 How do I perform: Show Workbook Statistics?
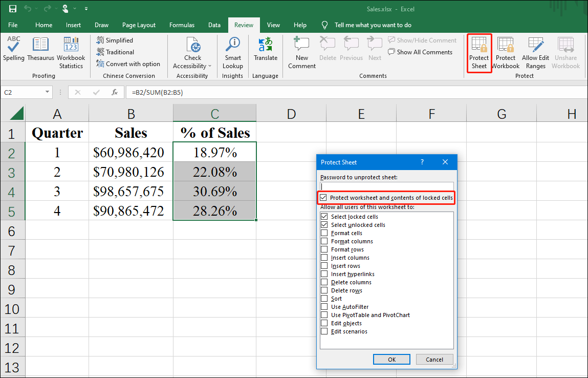71,53
